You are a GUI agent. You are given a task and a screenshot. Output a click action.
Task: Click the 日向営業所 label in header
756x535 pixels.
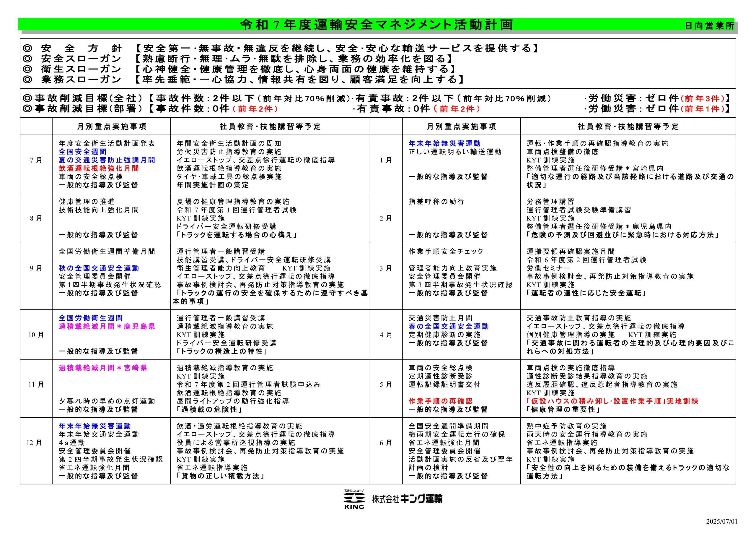tap(710, 26)
